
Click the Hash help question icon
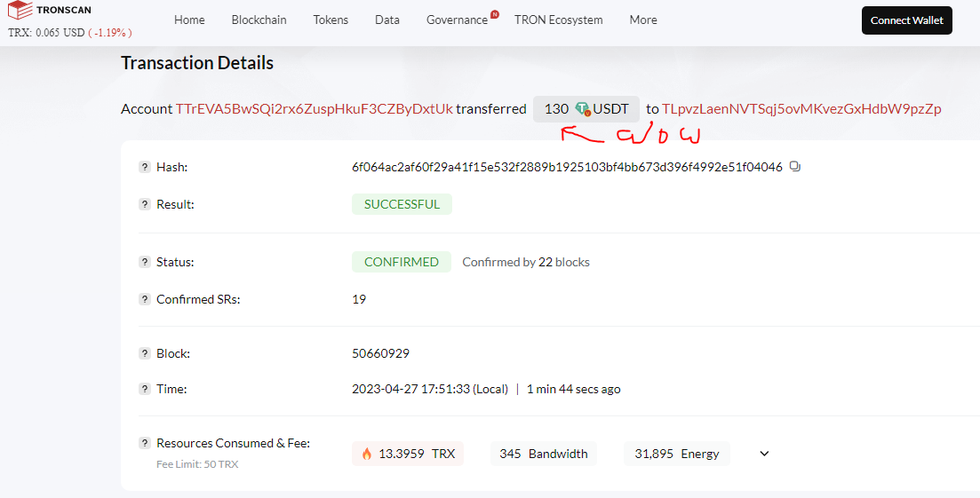(144, 167)
